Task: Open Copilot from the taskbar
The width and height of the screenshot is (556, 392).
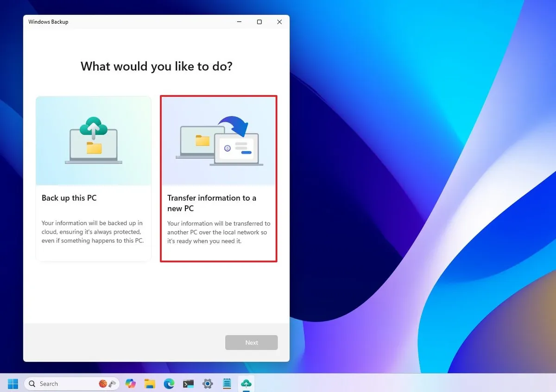Action: pos(130,384)
